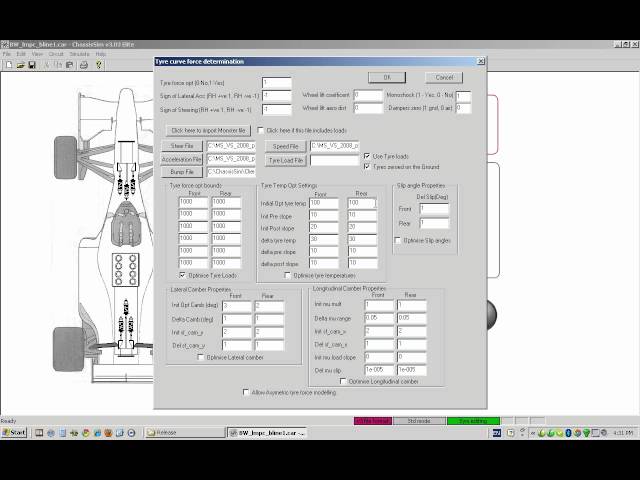The width and height of the screenshot is (640, 480).
Task: Click the Wheel lift aero dist field
Action: [x=368, y=108]
